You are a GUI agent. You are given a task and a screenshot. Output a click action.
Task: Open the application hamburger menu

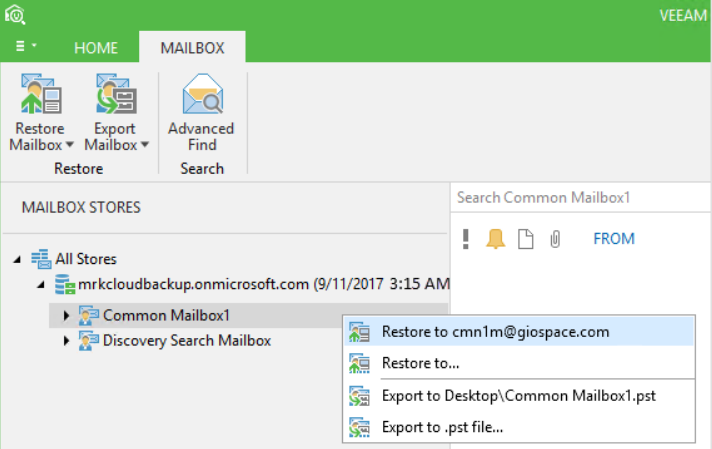click(25, 46)
